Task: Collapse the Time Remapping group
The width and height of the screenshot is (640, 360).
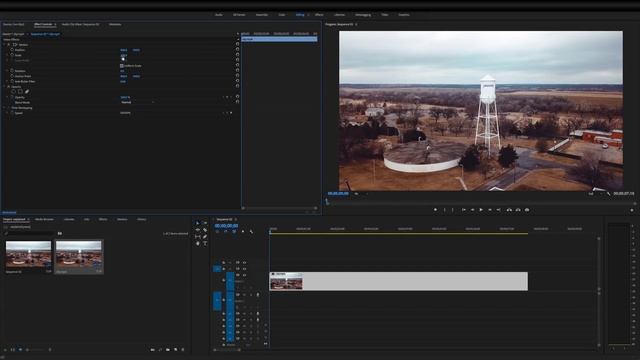Action: [x=5, y=108]
